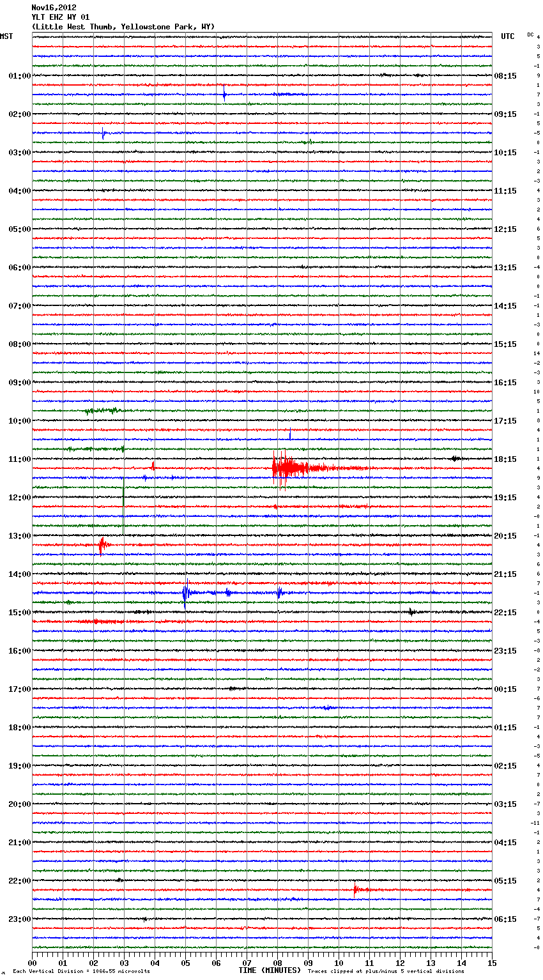Select minute 15 on the bottom axis
543x980 pixels.
click(492, 963)
